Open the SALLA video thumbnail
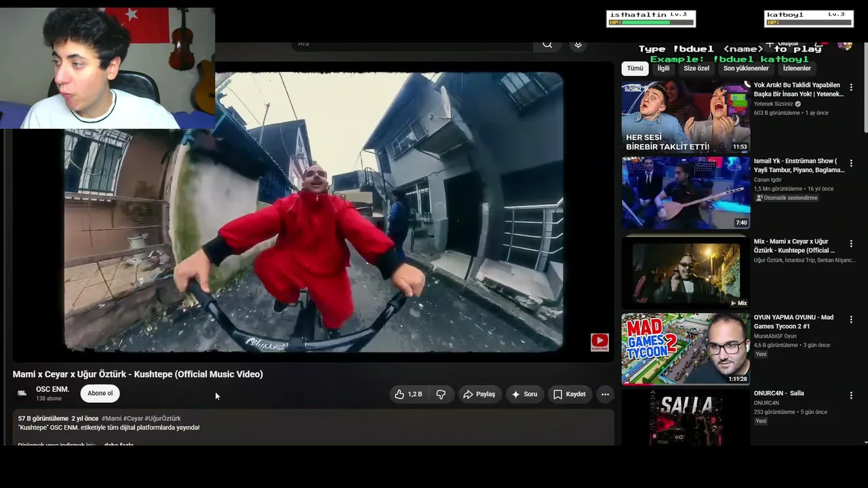This screenshot has width=868, height=488. [x=686, y=417]
